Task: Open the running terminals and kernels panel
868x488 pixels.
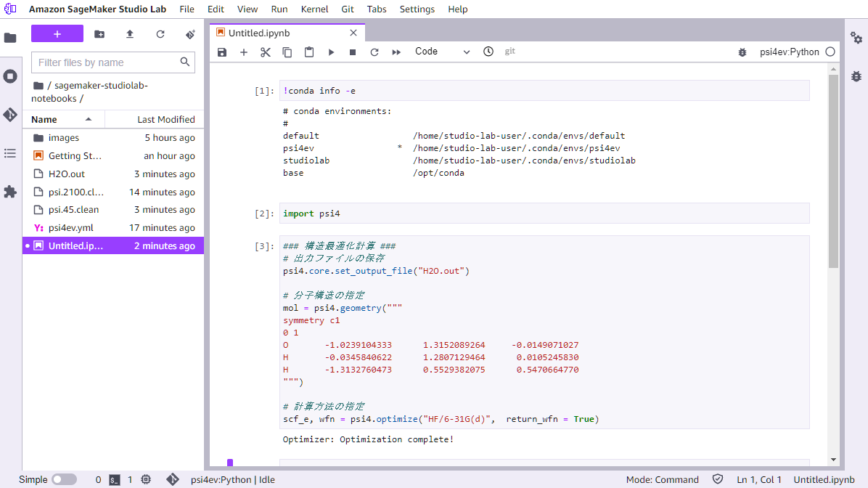Action: tap(10, 76)
